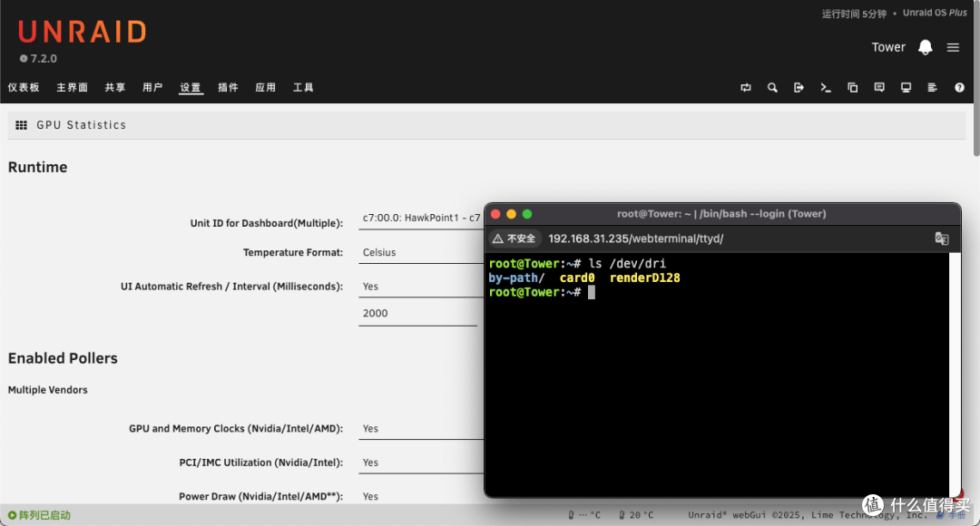Click the Runtime section heading
The height and width of the screenshot is (526, 980).
(37, 167)
